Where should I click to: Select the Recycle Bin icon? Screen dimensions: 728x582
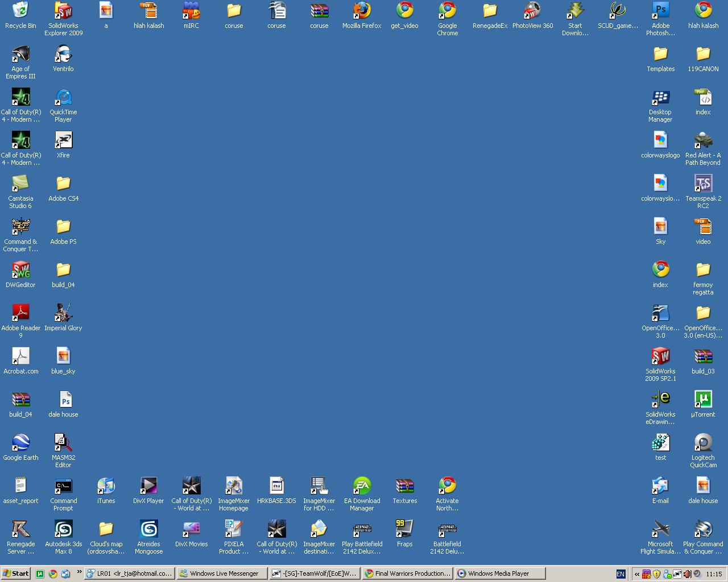(x=20, y=11)
